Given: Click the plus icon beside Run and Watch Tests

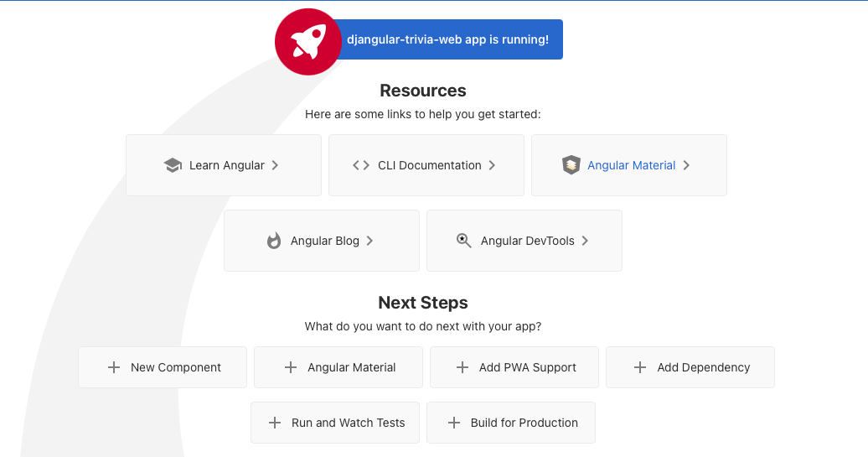Looking at the screenshot, I should coord(275,423).
